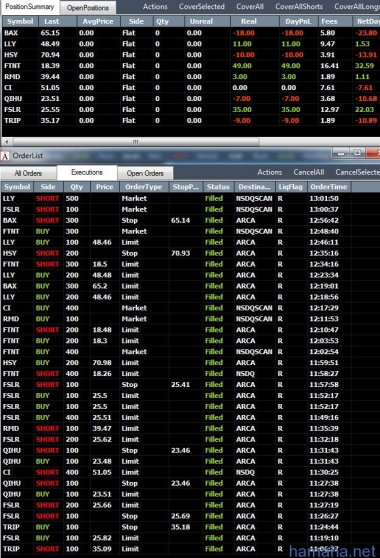Open the All Orders tab

(x=28, y=173)
